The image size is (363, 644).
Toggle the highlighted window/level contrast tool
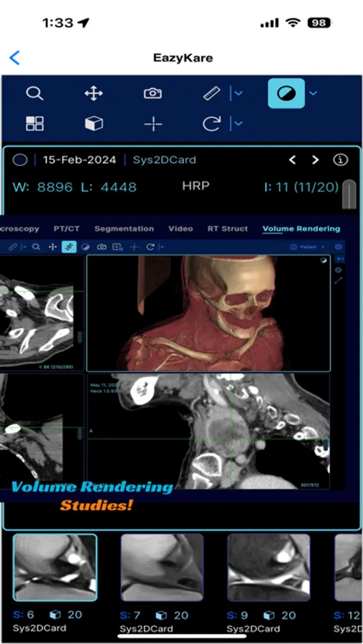coord(286,93)
